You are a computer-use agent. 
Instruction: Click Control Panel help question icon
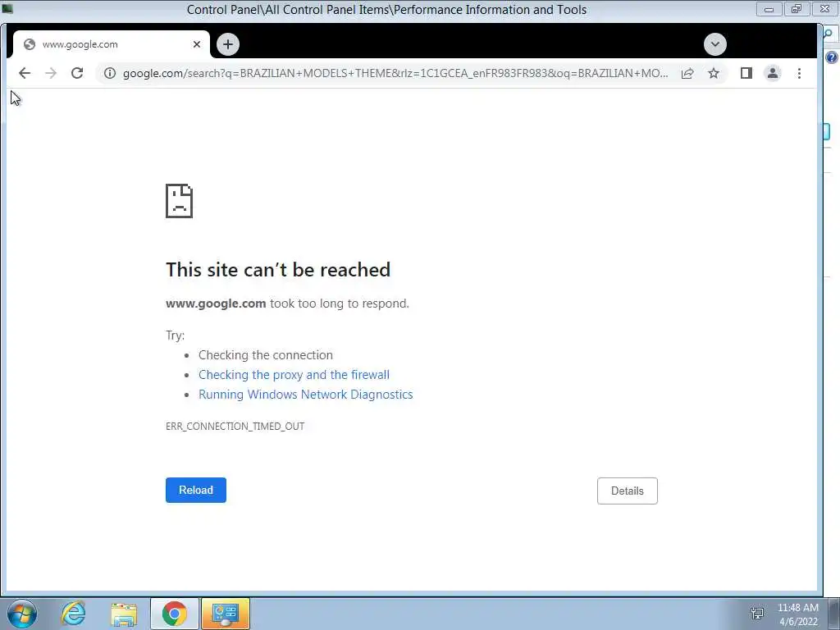(832, 57)
